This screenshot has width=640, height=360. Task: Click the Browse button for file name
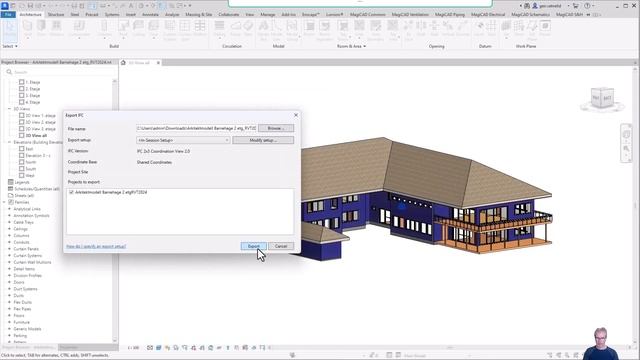coord(276,128)
